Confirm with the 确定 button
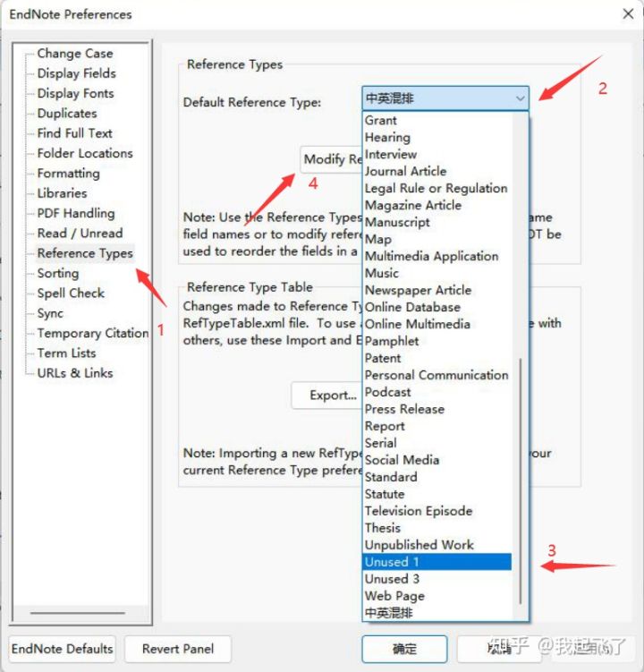 click(x=404, y=649)
